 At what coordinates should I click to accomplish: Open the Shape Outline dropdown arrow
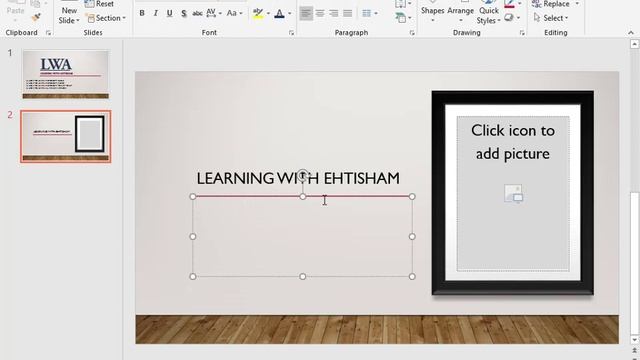click(519, 4)
